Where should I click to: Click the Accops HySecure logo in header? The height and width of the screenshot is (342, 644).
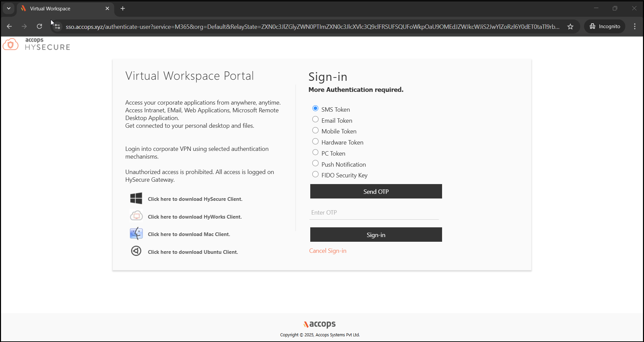pos(37,44)
